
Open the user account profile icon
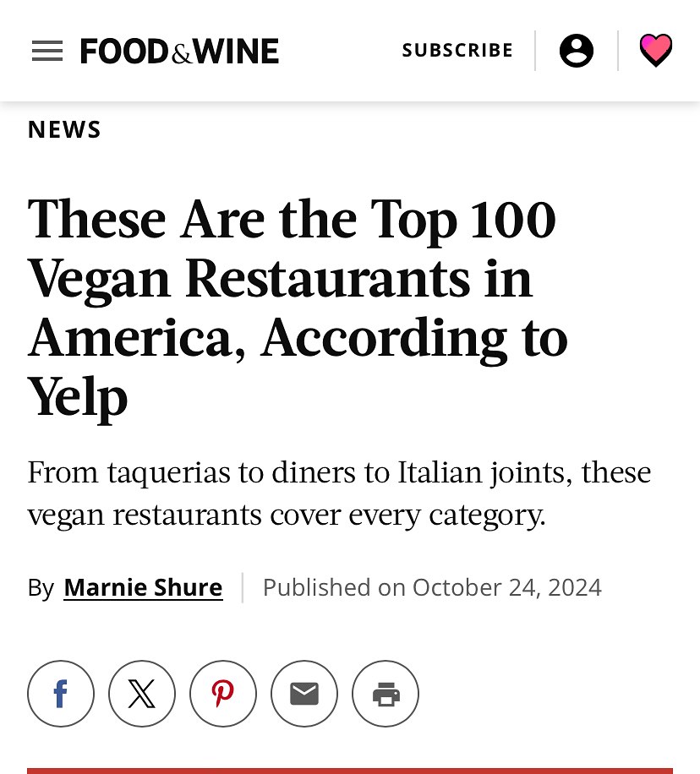coord(576,51)
